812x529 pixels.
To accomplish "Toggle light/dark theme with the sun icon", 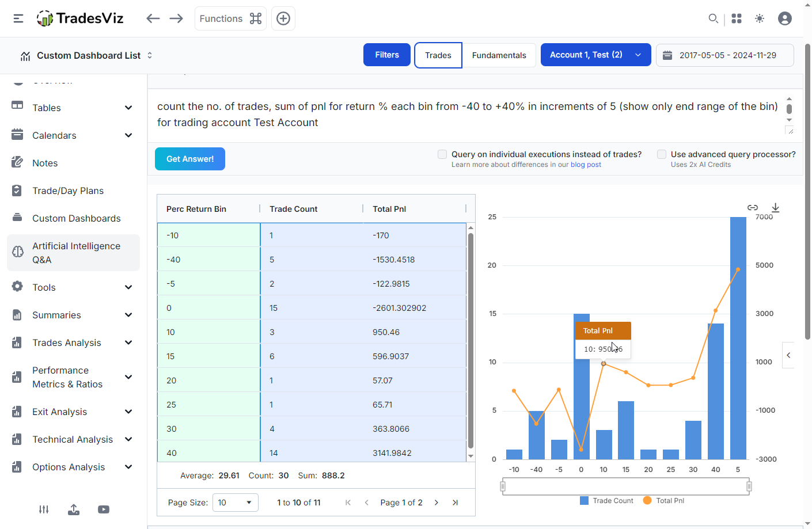I will 760,18.
